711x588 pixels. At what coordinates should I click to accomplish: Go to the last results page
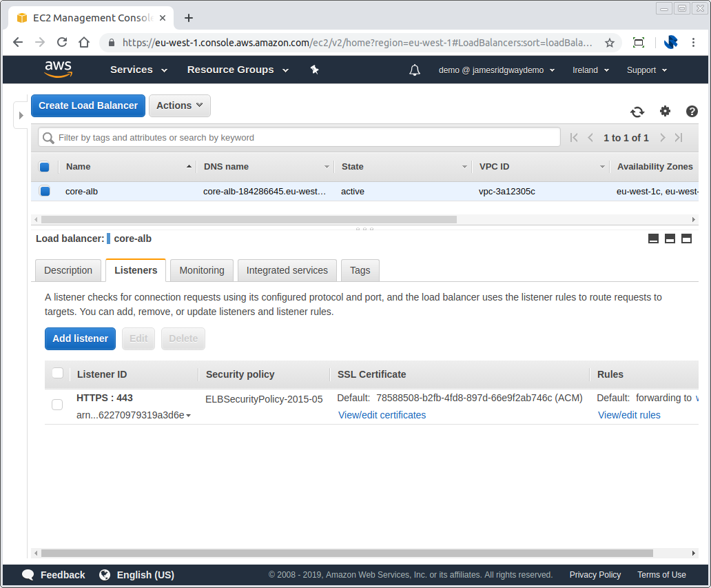[679, 137]
